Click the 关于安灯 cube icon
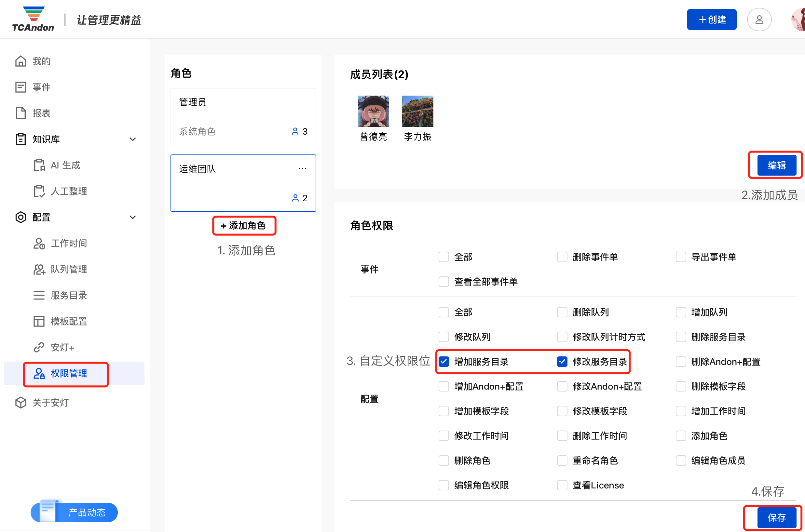 [x=21, y=402]
